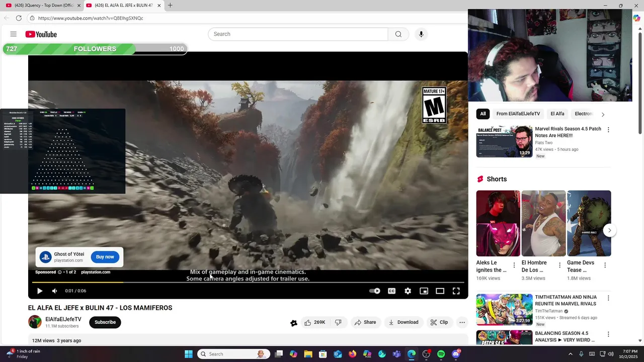Open options for Balancing Season 4.5 video
This screenshot has height=362, width=644.
coord(608,334)
